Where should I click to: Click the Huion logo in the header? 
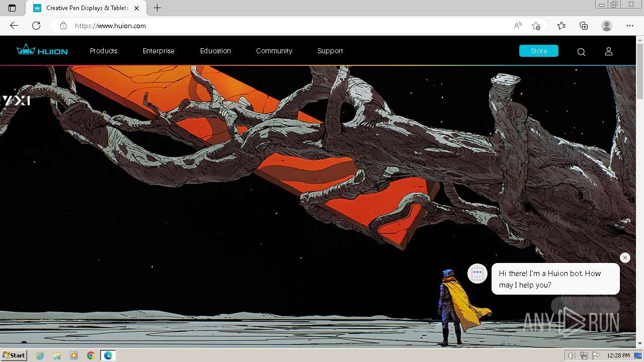(42, 50)
